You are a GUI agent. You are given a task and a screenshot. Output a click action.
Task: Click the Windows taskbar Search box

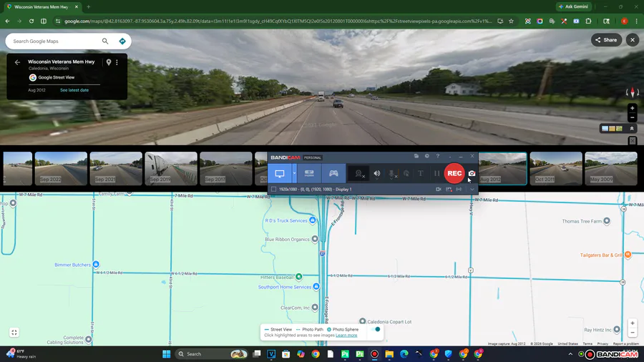coord(212,354)
